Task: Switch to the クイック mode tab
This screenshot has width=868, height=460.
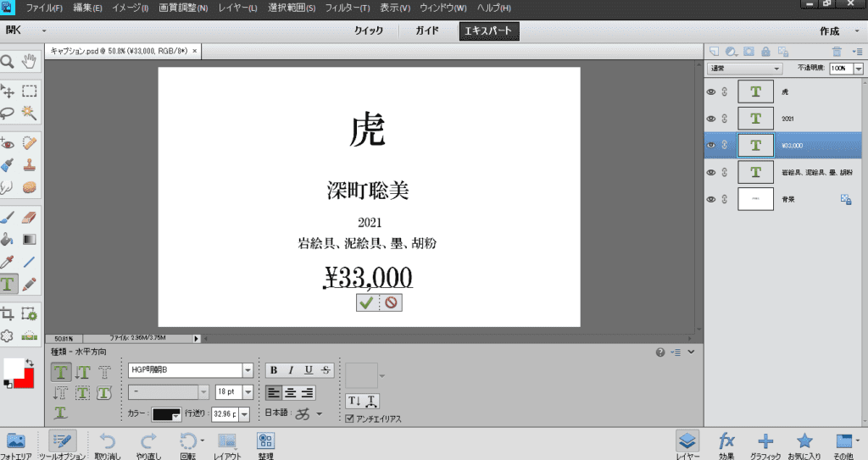Action: point(369,31)
